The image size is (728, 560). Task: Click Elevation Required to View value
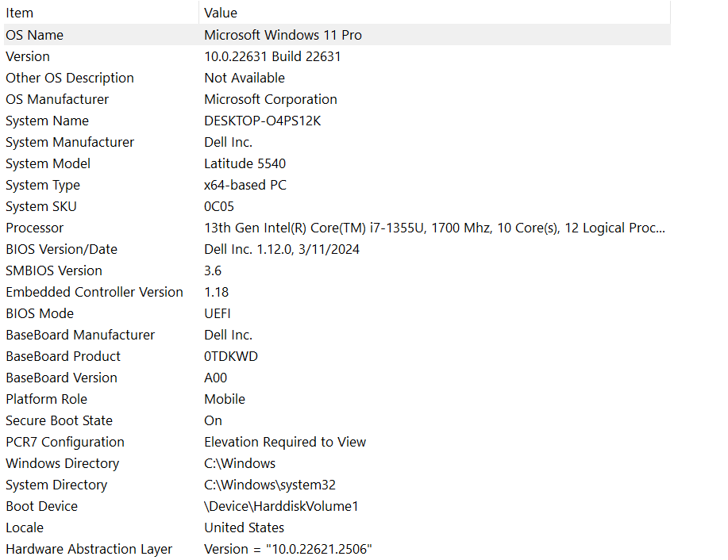pyautogui.click(x=285, y=442)
